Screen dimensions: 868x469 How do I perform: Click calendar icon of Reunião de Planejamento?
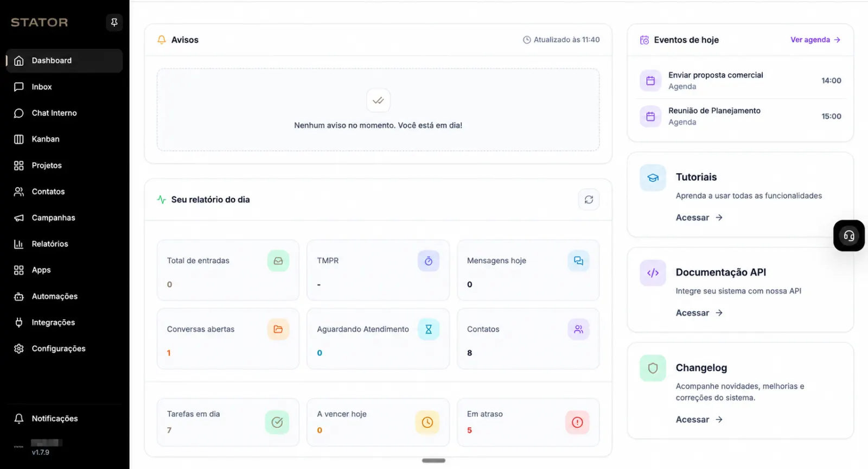point(650,116)
